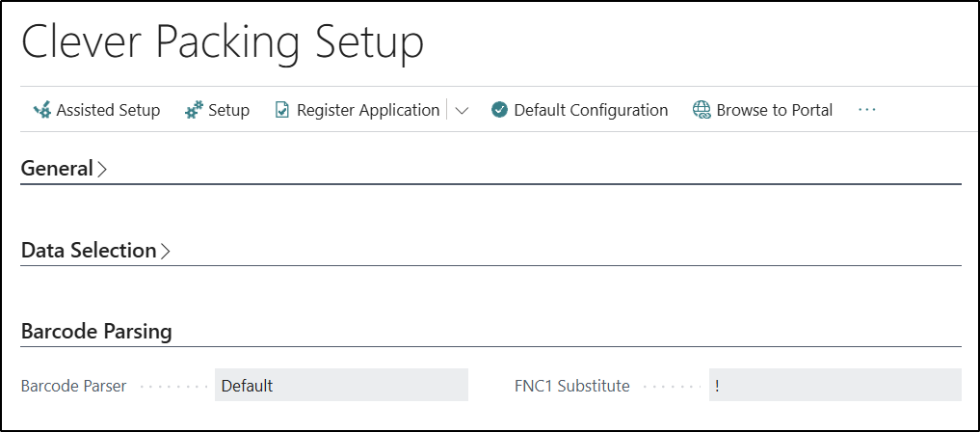Click the Register Application document icon
The height and width of the screenshot is (432, 980).
282,111
